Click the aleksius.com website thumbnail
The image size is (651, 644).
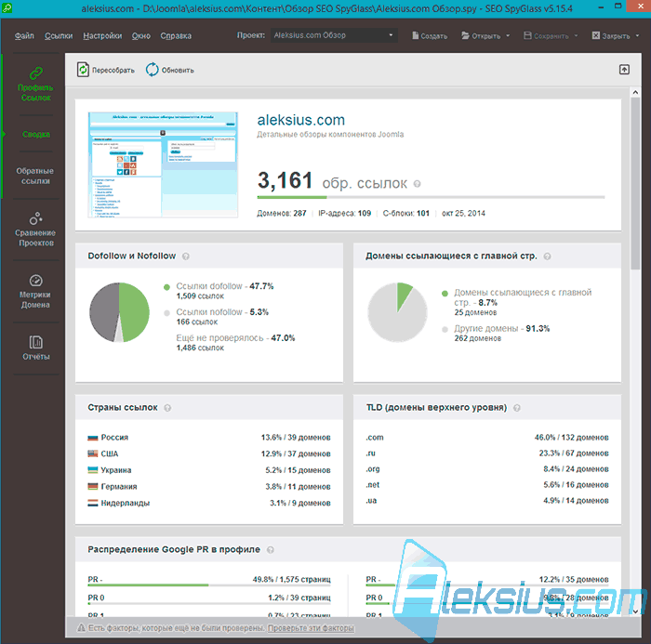(x=163, y=164)
